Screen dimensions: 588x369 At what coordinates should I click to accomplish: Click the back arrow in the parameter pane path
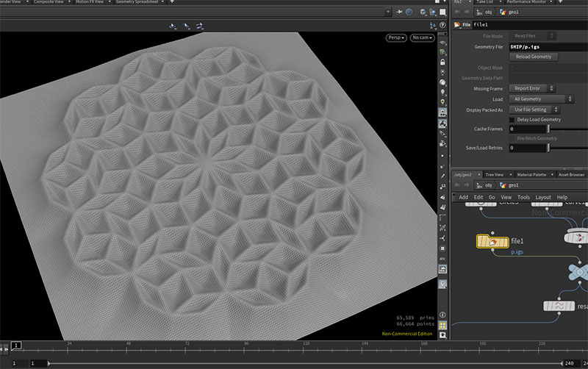[x=457, y=12]
